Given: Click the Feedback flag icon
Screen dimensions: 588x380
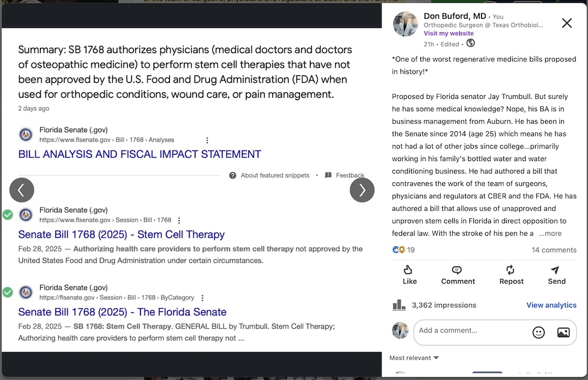Looking at the screenshot, I should click(328, 175).
